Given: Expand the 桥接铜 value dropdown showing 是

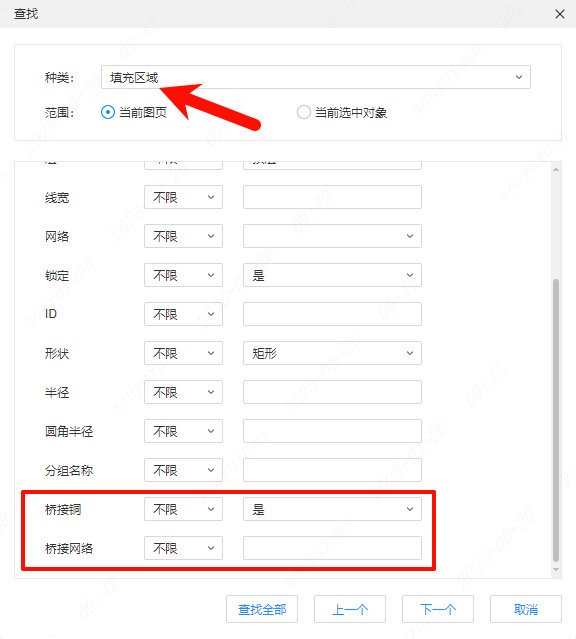Looking at the screenshot, I should 332,509.
